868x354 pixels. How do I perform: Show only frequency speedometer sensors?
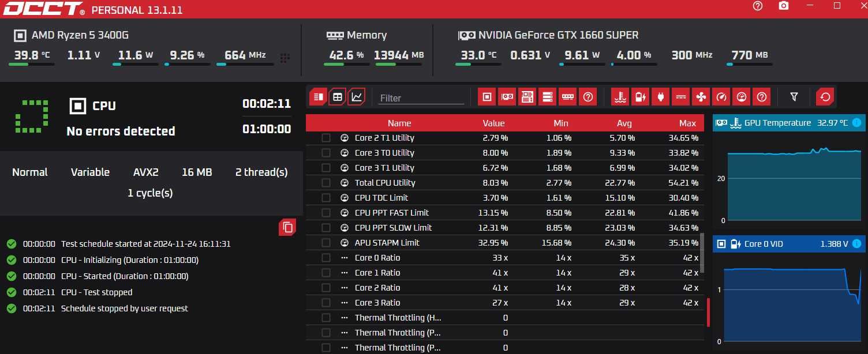click(x=721, y=97)
